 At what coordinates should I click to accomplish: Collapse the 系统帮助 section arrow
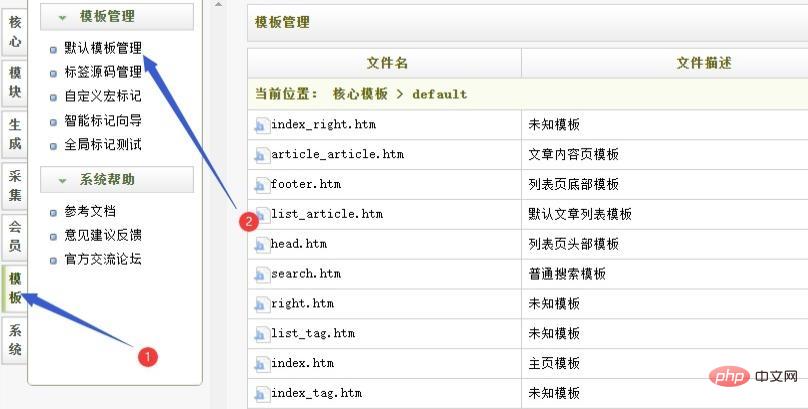pos(62,181)
